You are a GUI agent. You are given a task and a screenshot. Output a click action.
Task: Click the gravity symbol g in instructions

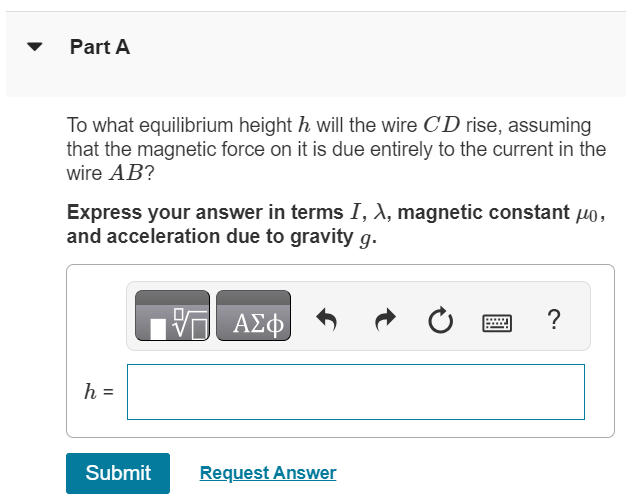coord(366,239)
